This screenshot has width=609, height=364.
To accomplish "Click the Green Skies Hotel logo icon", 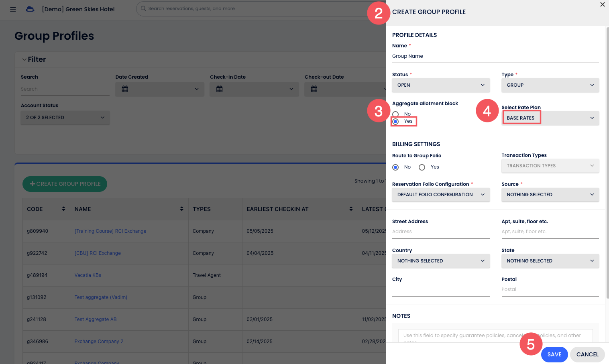I will tap(30, 9).
